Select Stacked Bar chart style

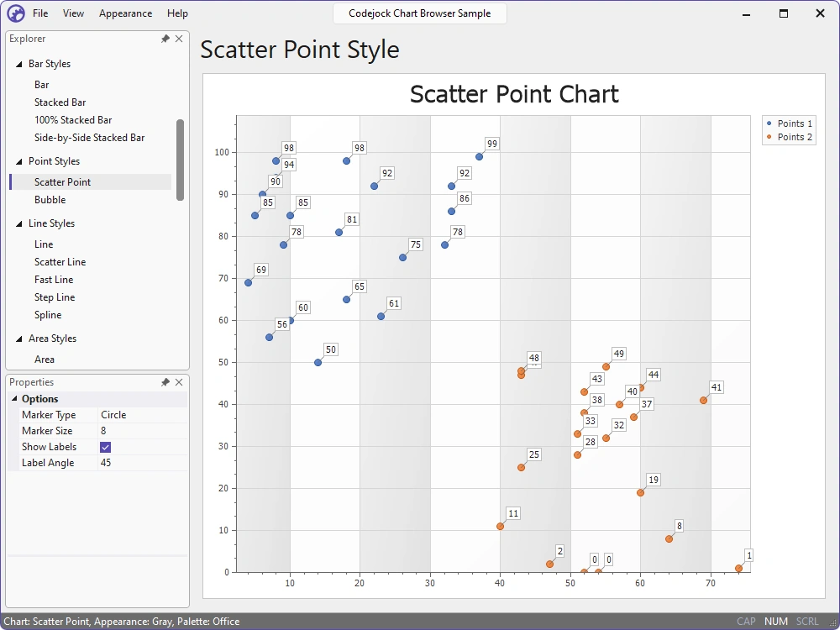60,102
